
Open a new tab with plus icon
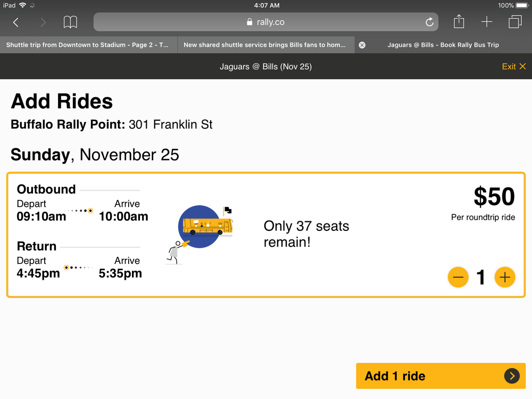(487, 22)
